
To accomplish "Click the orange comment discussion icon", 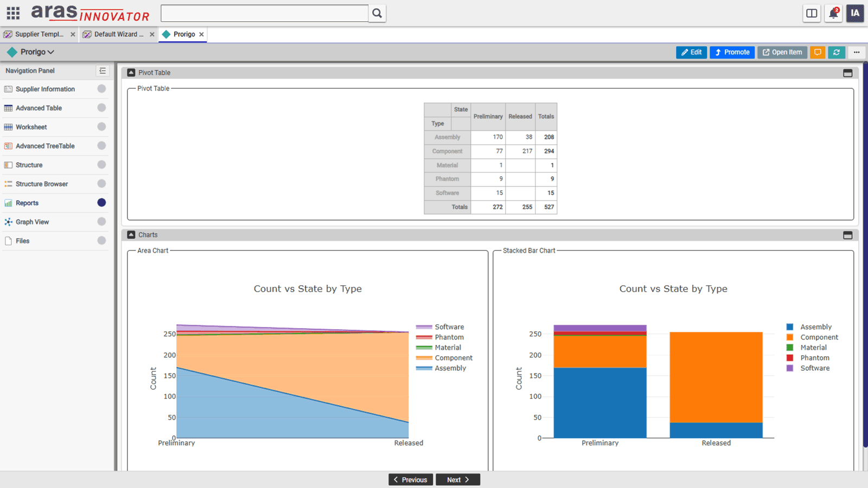I will (x=818, y=52).
